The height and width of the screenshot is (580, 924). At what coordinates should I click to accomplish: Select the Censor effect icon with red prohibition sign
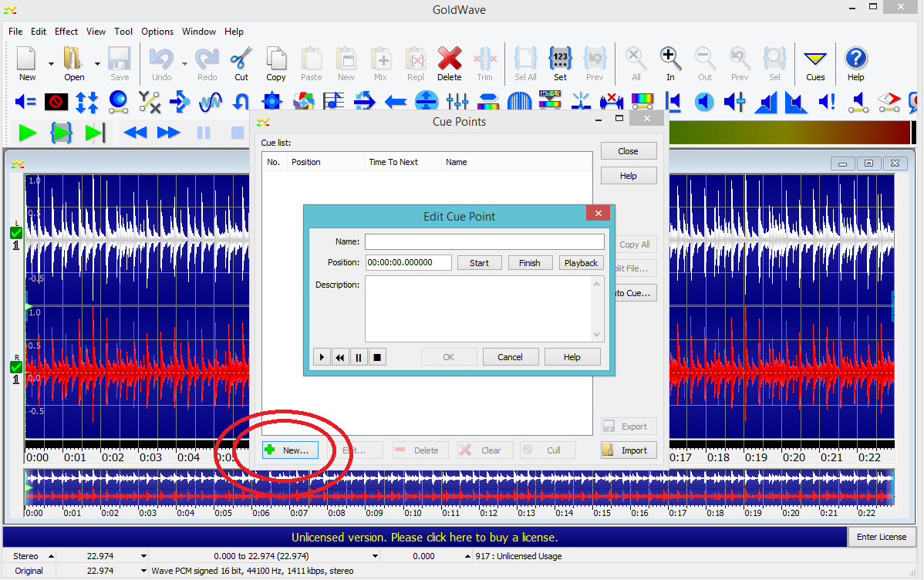(x=56, y=102)
